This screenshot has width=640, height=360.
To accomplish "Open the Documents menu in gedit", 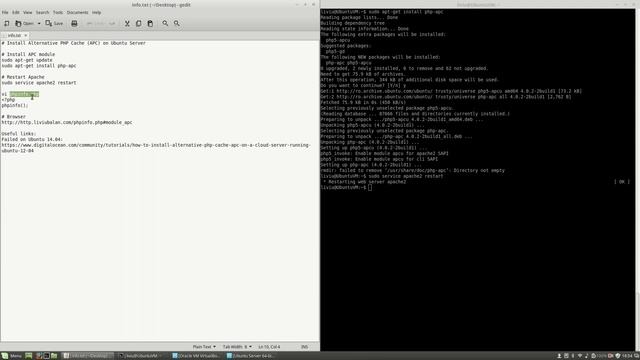I will [x=78, y=12].
